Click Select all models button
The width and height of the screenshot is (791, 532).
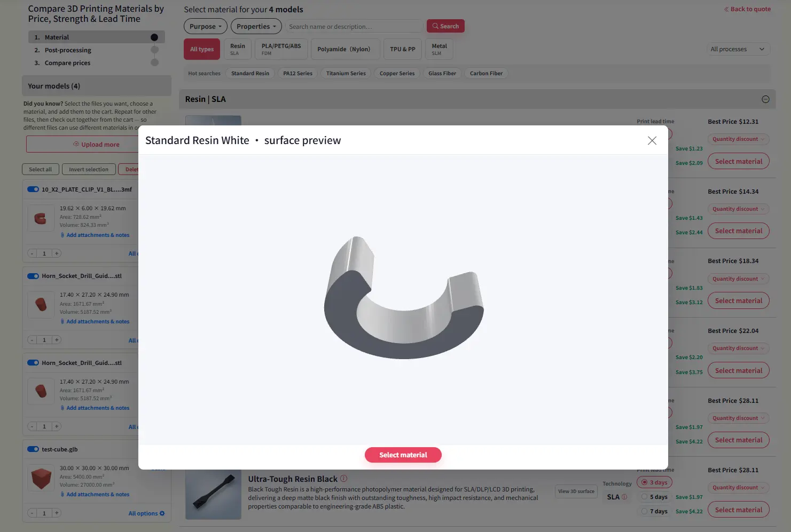(x=41, y=170)
